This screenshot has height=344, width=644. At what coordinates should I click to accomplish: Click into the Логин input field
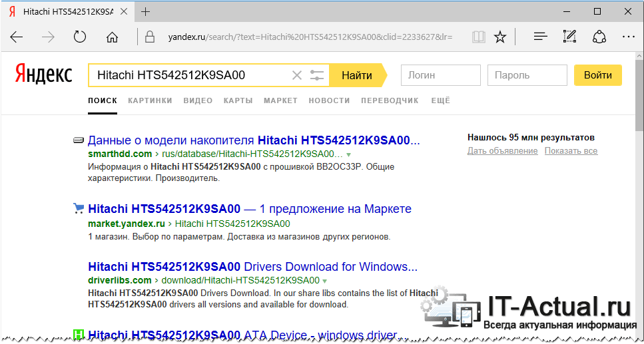click(x=440, y=75)
